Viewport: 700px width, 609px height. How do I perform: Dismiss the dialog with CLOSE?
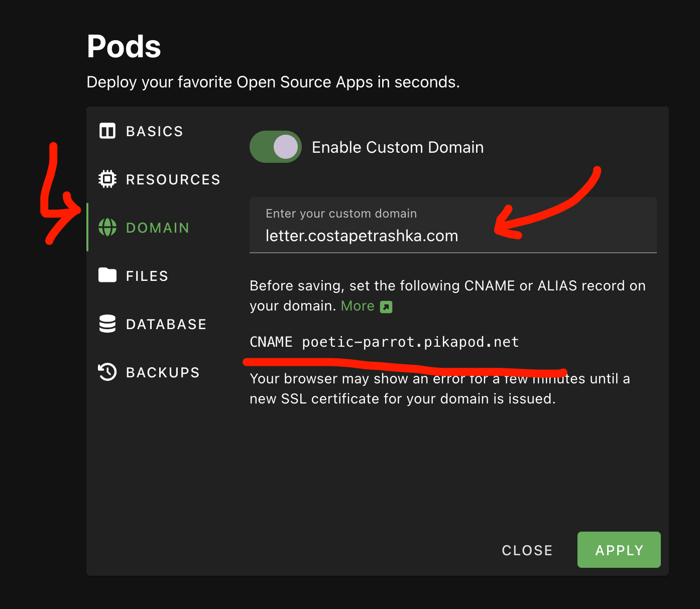(527, 550)
